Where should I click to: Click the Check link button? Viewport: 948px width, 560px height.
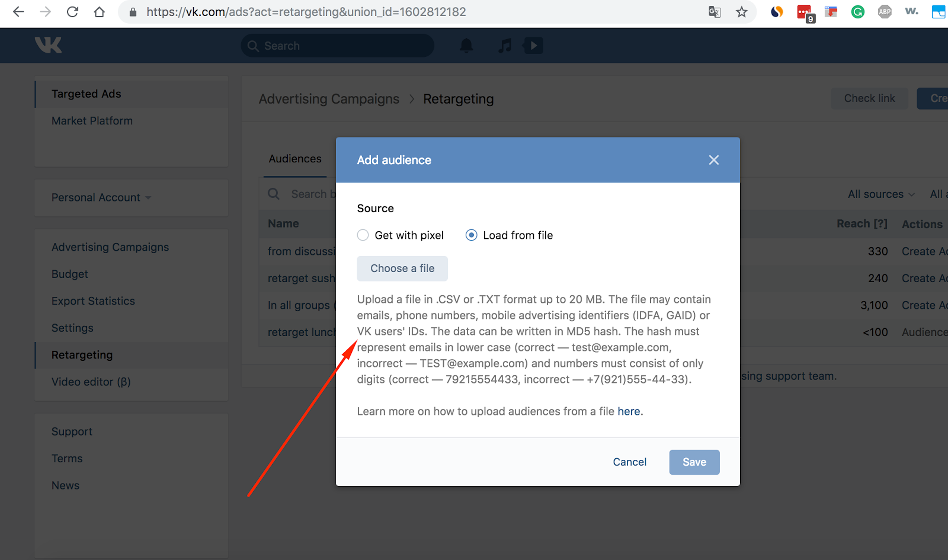click(x=869, y=98)
